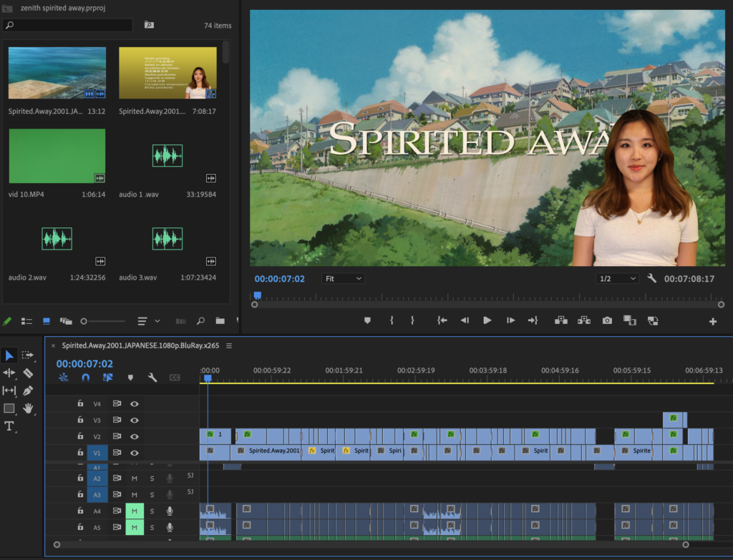Screen dimensions: 733x560
Task: Open the button editor plus icon
Action: tap(713, 321)
